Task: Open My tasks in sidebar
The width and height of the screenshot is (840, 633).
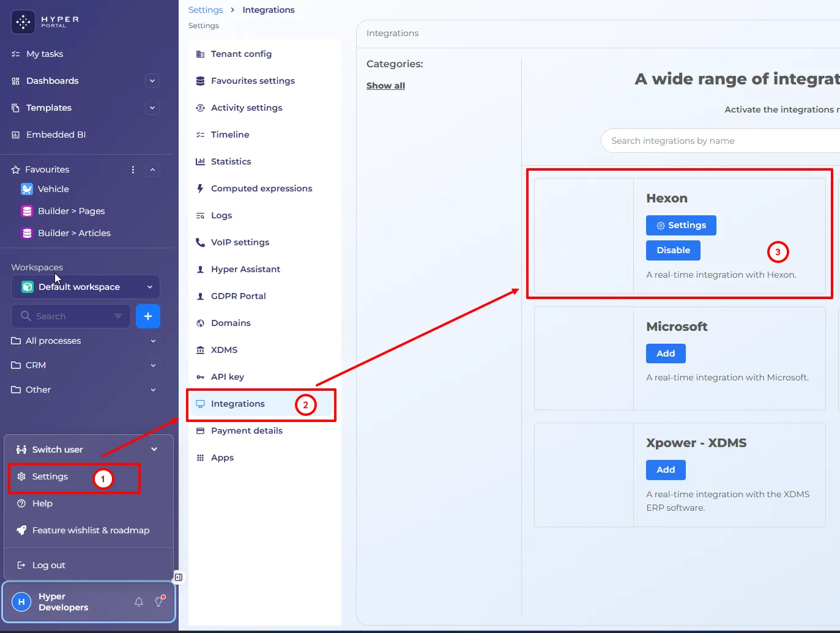Action: click(45, 54)
